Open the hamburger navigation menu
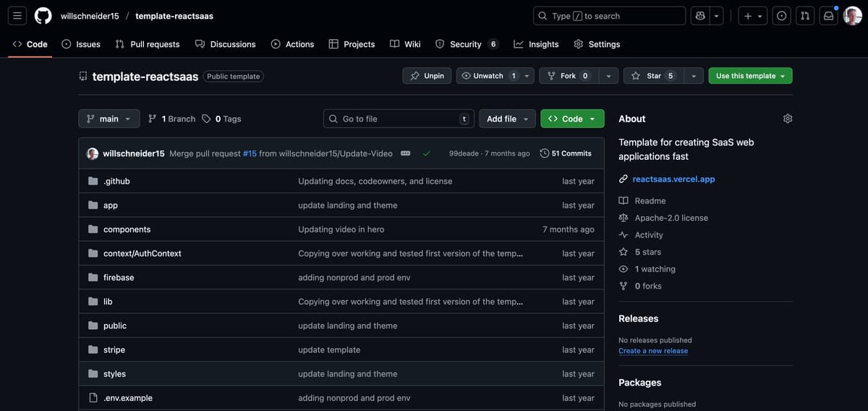 click(x=18, y=16)
